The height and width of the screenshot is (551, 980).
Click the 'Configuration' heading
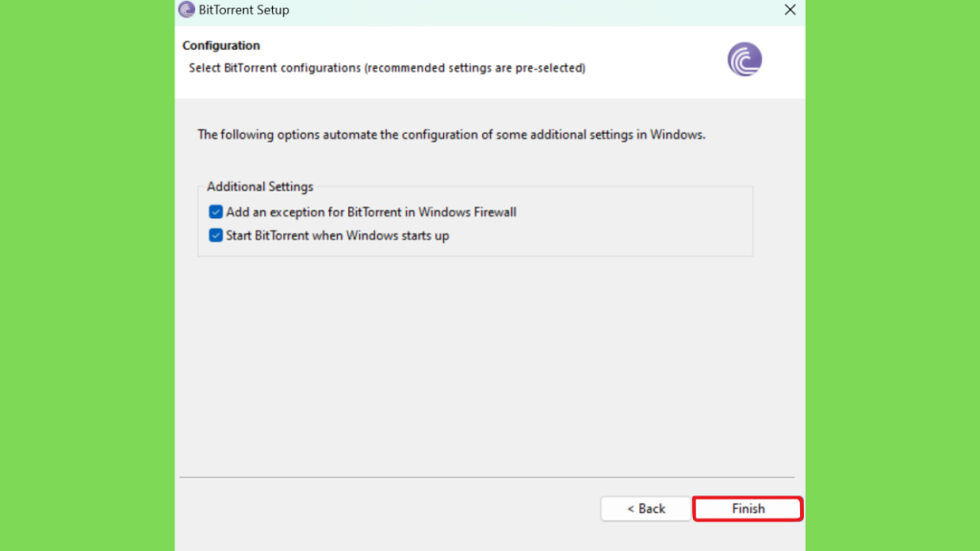[x=221, y=46]
